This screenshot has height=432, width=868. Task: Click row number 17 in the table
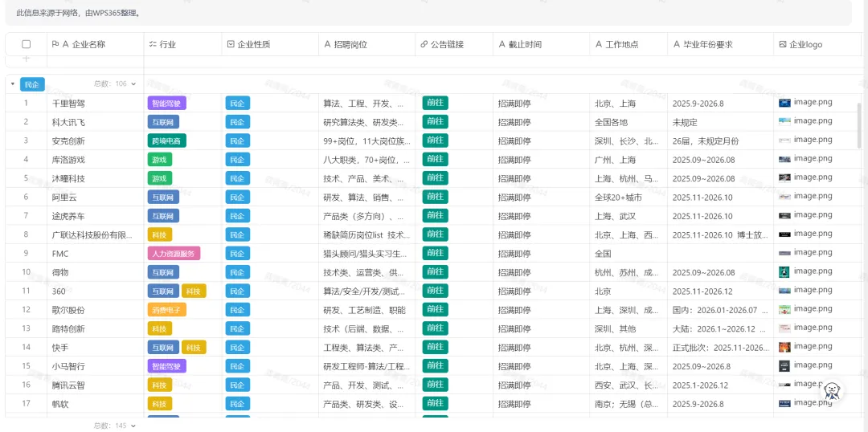tap(26, 404)
